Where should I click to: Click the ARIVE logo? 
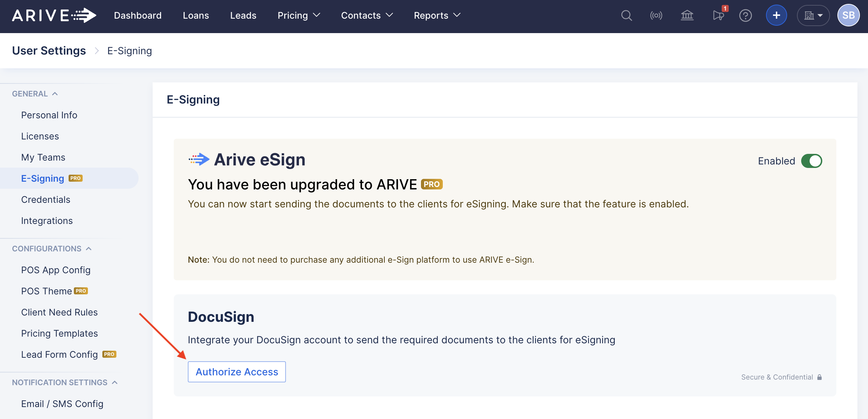[x=54, y=15]
